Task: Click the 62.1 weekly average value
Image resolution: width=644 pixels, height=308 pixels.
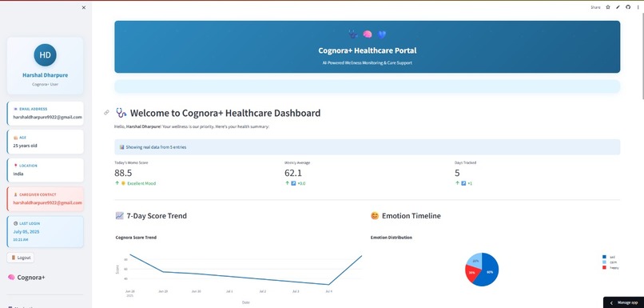Action: pos(293,173)
